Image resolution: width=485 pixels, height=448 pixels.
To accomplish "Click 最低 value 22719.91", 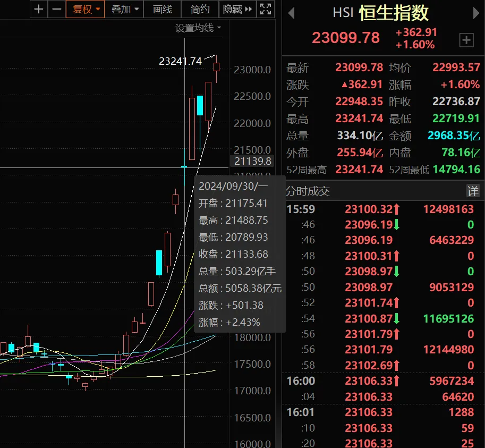I will [456, 119].
